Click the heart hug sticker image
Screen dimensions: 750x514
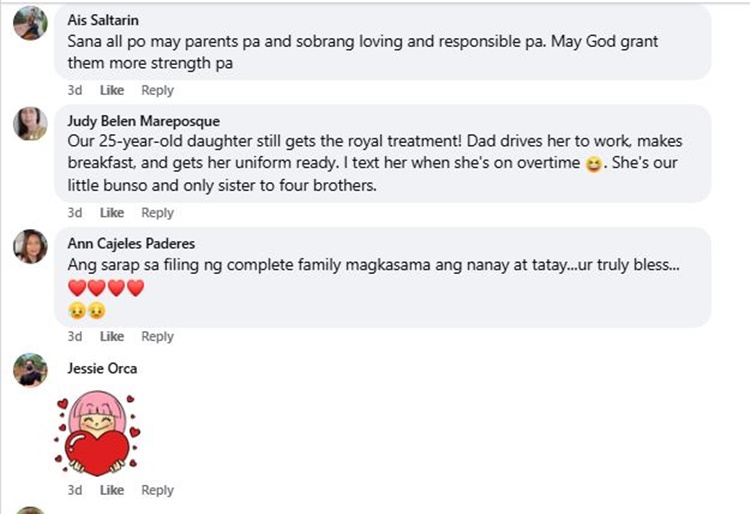(97, 434)
